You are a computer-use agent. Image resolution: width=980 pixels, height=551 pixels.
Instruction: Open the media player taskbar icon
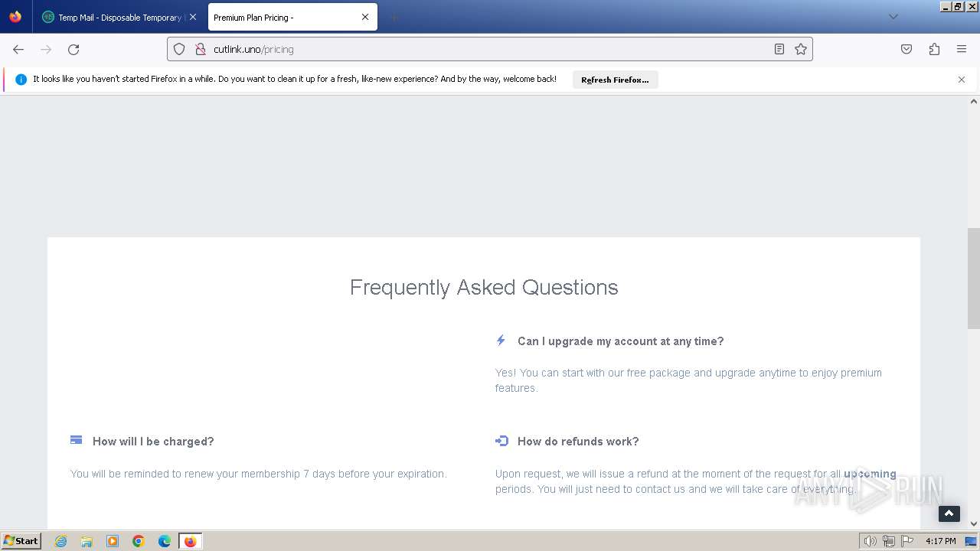point(113,541)
